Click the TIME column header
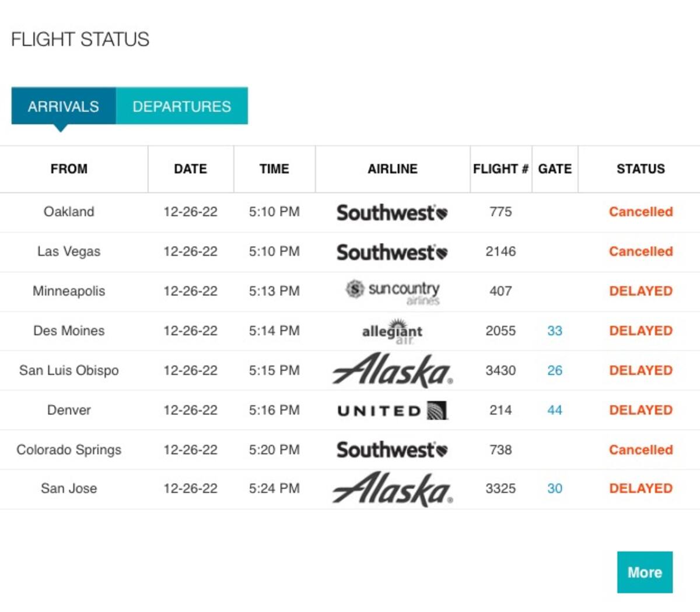Viewport: 700px width, 612px height. pos(274,169)
